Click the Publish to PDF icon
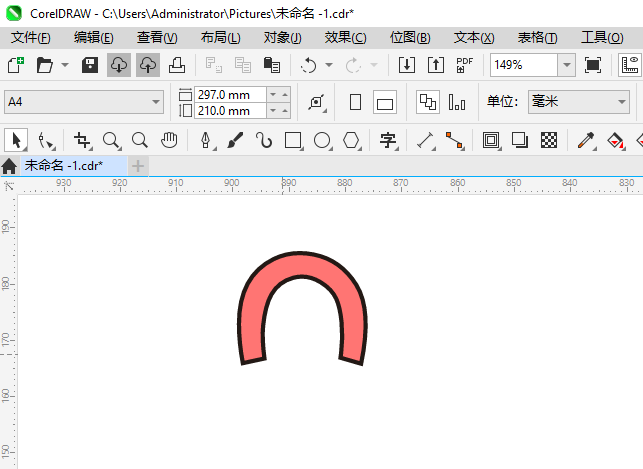The width and height of the screenshot is (643, 469). [464, 65]
